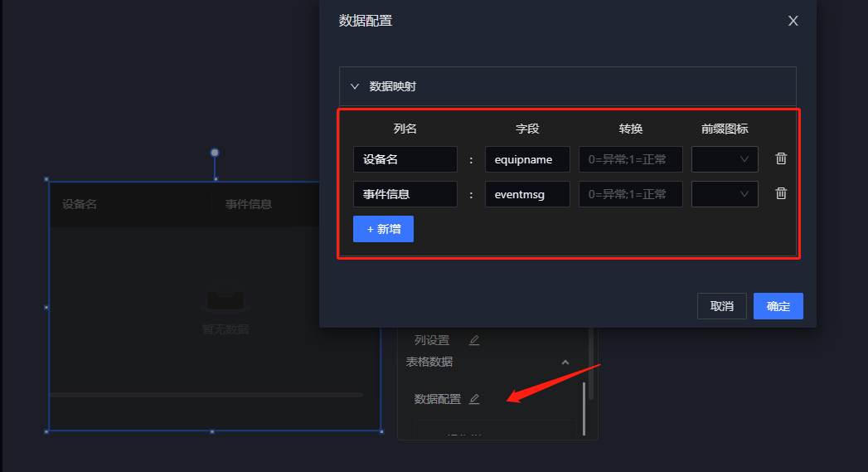Collapse the 表格数据 panel section
This screenshot has height=472, width=868.
pyautogui.click(x=565, y=363)
